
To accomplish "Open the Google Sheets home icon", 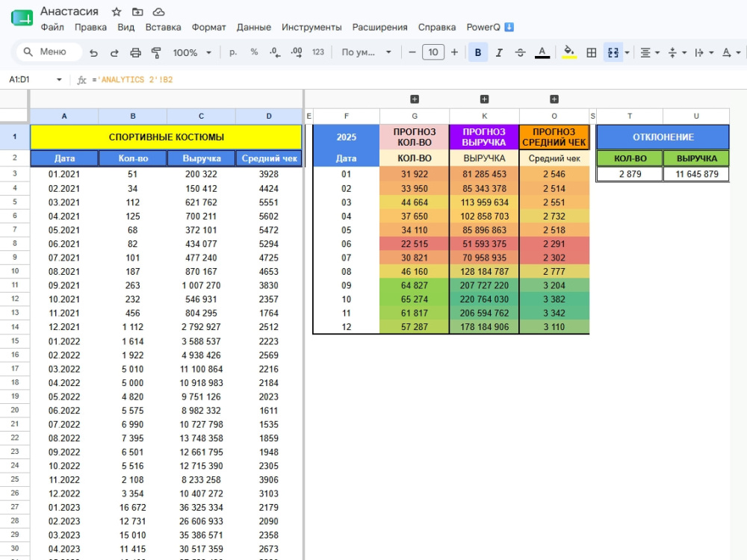I will click(x=22, y=18).
